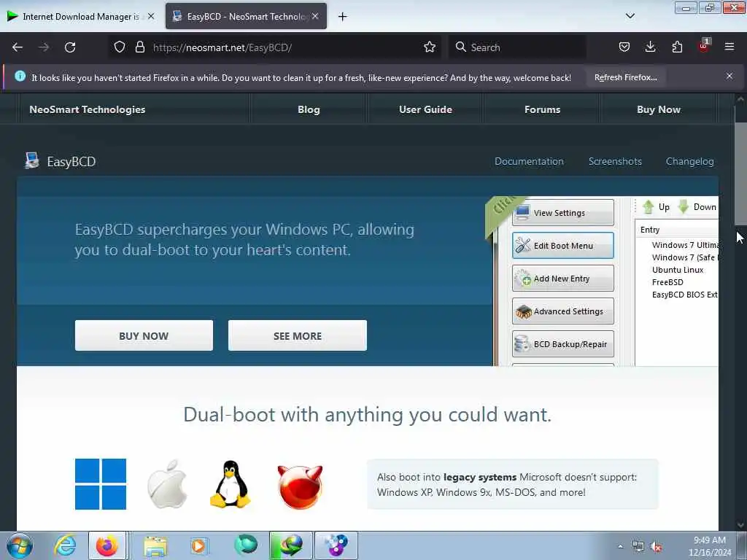Click the 'legacy systems' text
This screenshot has width=747, height=560.
click(480, 477)
